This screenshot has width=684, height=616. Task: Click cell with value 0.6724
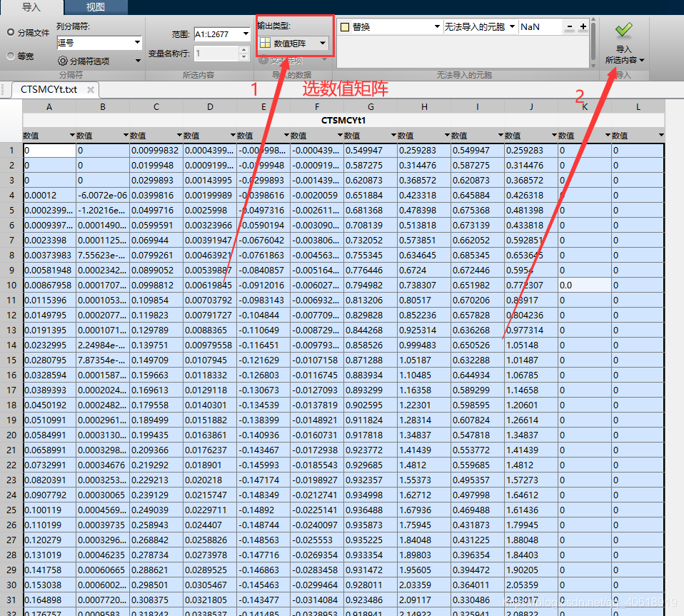(x=424, y=271)
